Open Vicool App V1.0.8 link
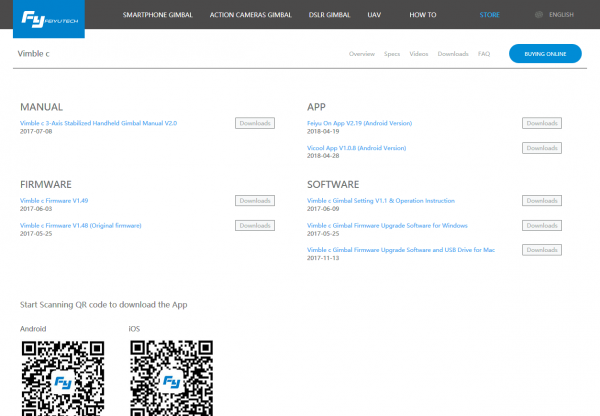The height and width of the screenshot is (416, 600). pyautogui.click(x=356, y=148)
